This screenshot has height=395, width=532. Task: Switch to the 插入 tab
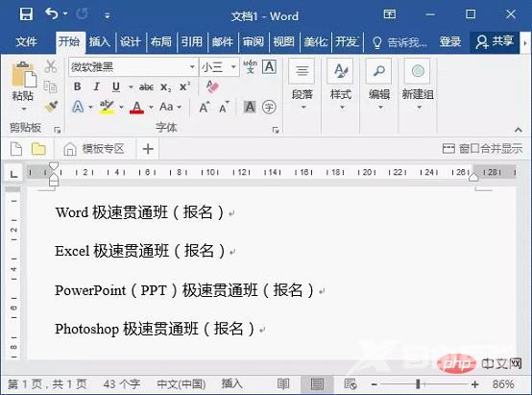point(100,41)
